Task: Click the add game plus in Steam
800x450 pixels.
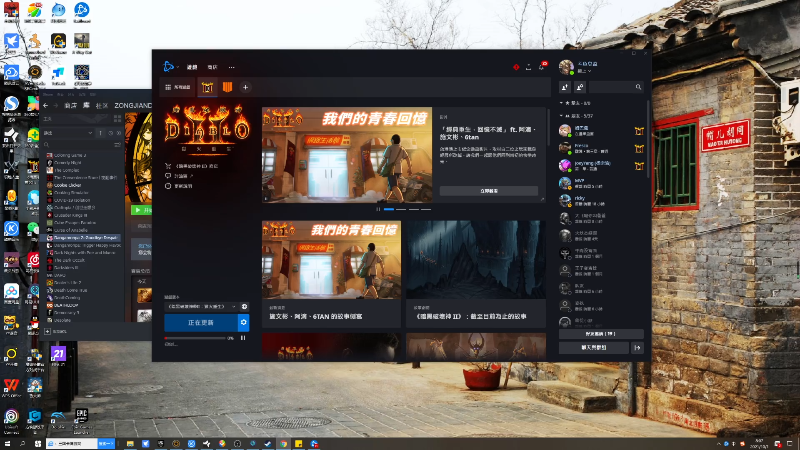Action: point(47,332)
